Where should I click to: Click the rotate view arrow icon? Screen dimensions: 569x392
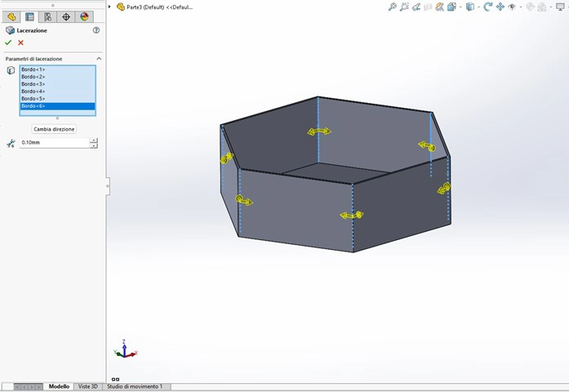pyautogui.click(x=487, y=7)
